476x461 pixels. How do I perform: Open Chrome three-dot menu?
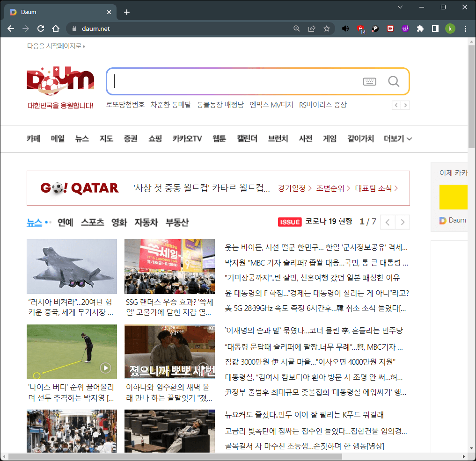465,29
